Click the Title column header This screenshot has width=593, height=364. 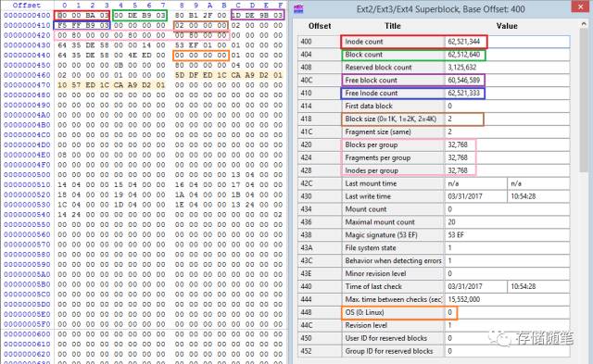393,26
